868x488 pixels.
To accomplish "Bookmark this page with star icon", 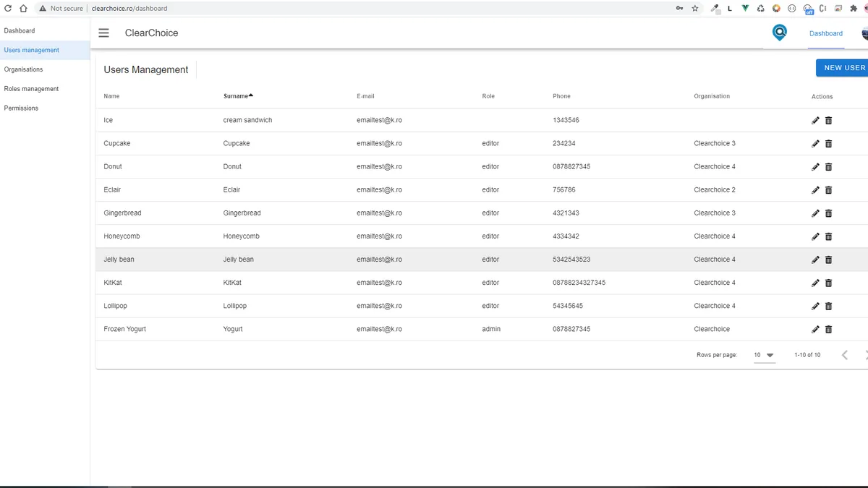I will [695, 9].
